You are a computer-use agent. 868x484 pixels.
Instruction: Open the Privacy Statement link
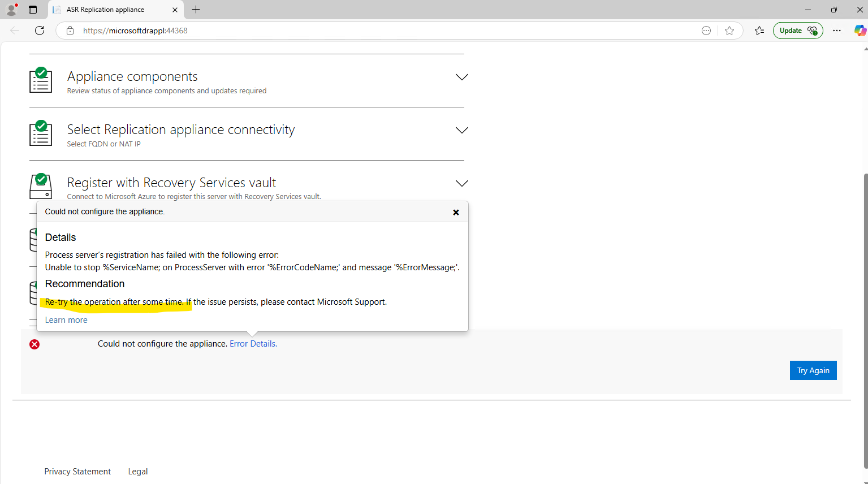click(x=77, y=472)
